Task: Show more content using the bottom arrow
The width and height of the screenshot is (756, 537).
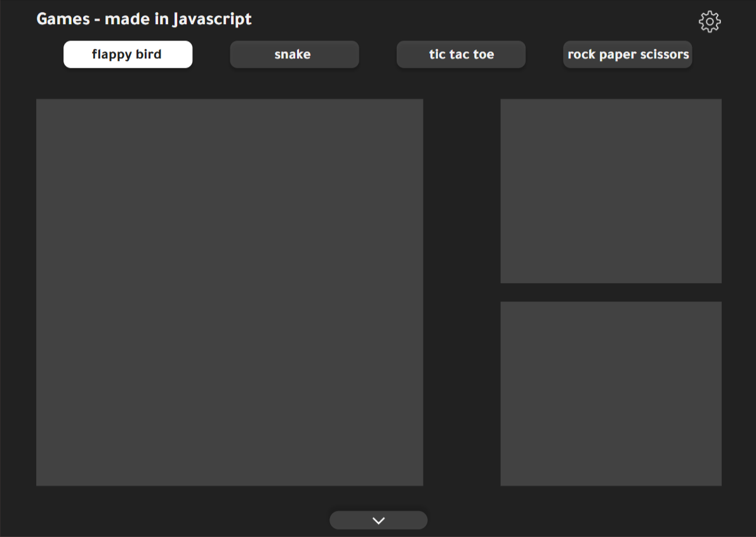Action: tap(378, 520)
